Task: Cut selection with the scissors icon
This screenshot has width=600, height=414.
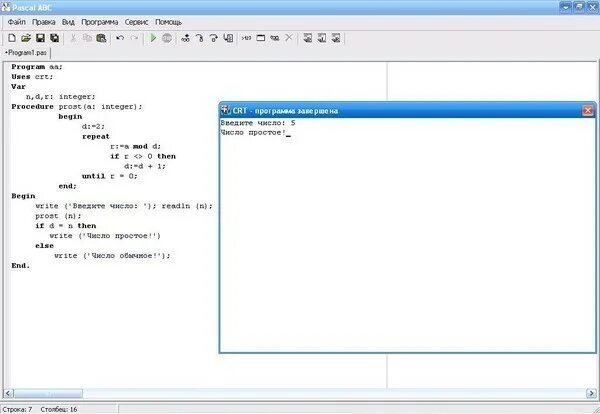Action: point(73,38)
